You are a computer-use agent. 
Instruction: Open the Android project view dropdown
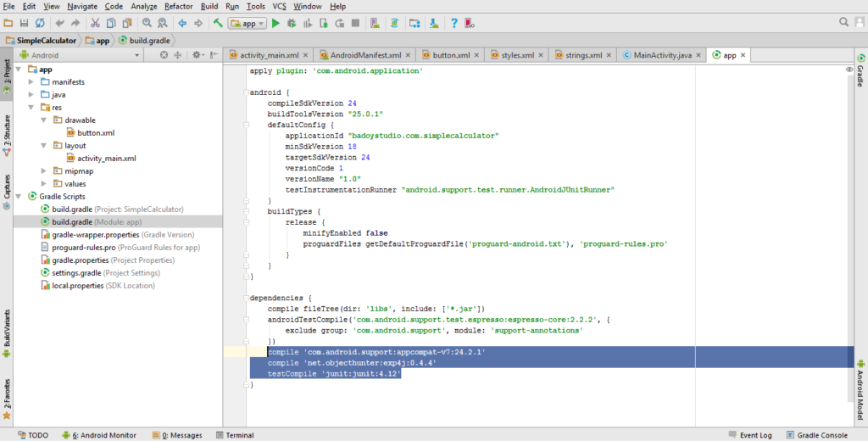point(75,55)
